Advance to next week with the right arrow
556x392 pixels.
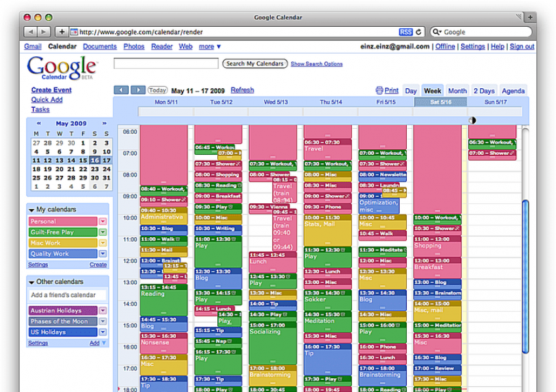coord(138,90)
